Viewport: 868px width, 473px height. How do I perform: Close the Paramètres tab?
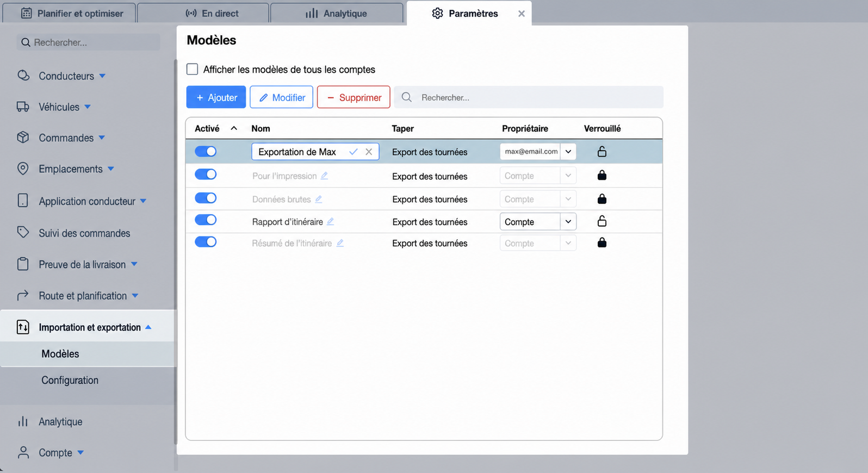pyautogui.click(x=522, y=14)
